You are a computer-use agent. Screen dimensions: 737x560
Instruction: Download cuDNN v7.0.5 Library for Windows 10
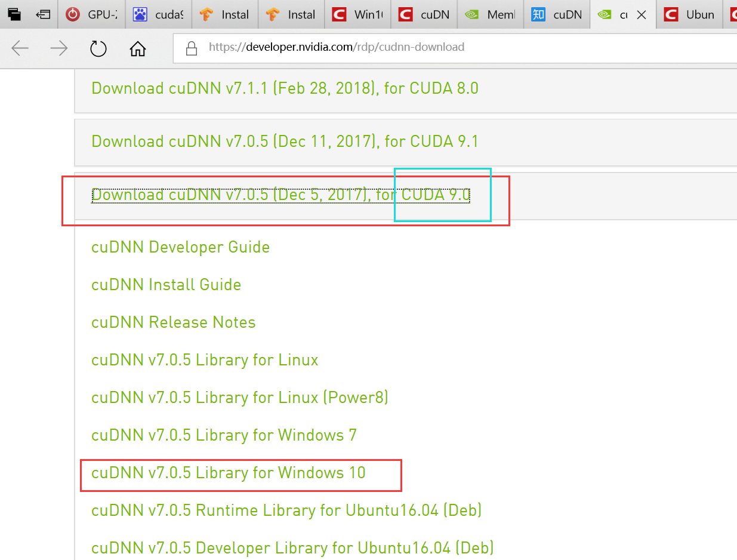(228, 473)
